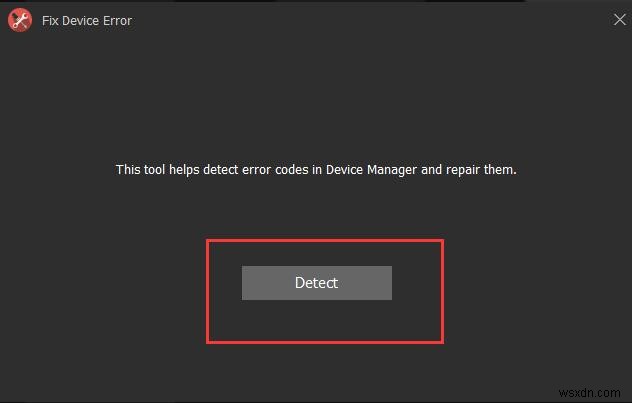Click the Fix Device Error title text
The width and height of the screenshot is (632, 403).
(87, 20)
